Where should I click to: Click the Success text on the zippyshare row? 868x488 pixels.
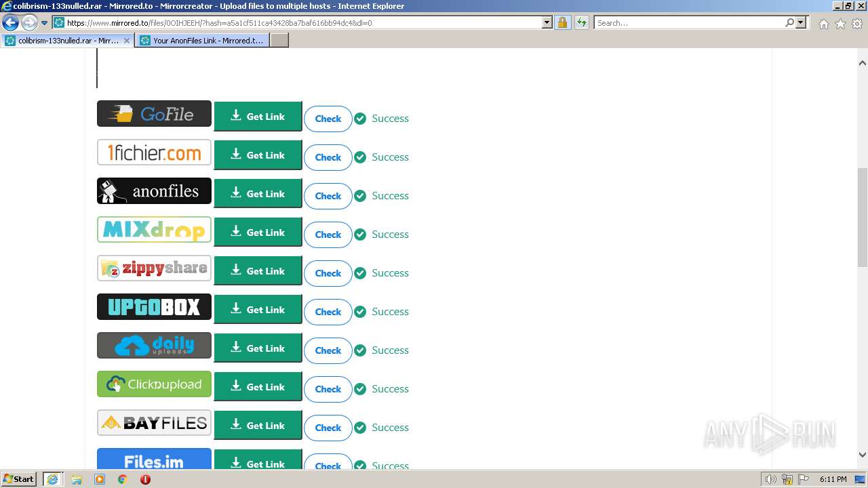(x=390, y=273)
